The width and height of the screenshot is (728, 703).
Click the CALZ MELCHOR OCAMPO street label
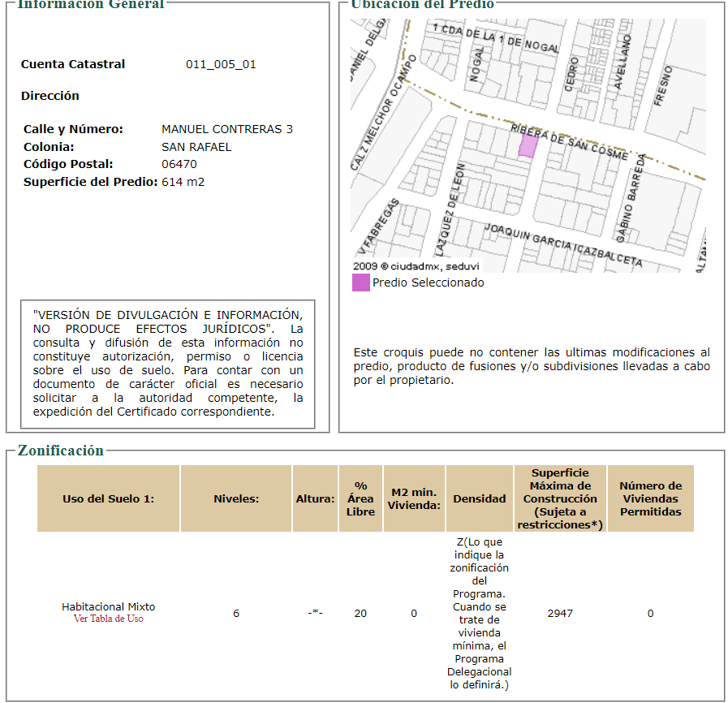(384, 113)
